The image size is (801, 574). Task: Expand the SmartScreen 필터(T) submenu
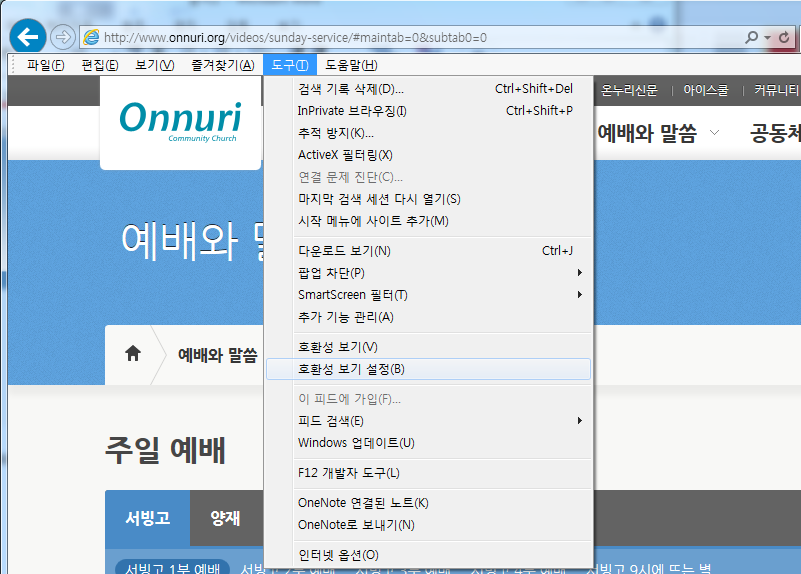pos(428,295)
